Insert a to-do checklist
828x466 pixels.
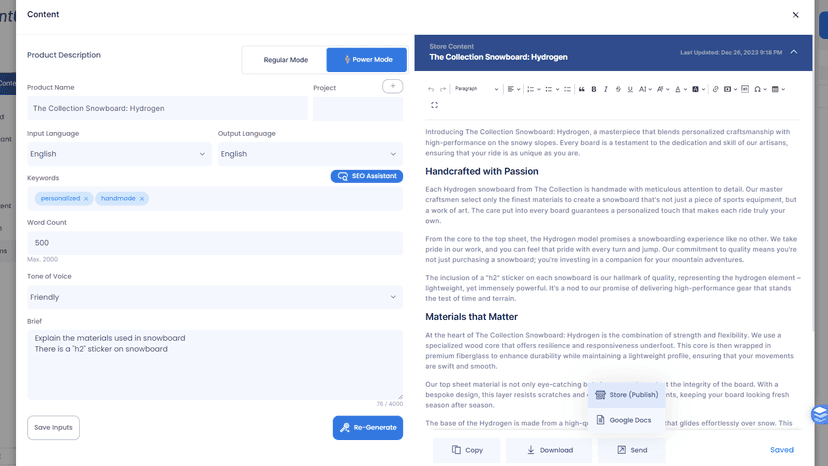tap(567, 89)
